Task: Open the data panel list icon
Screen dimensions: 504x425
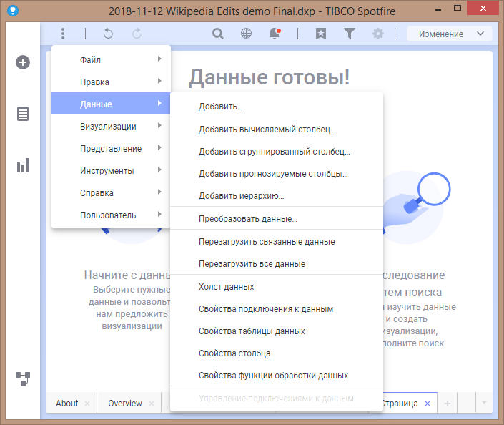Action: (x=23, y=114)
